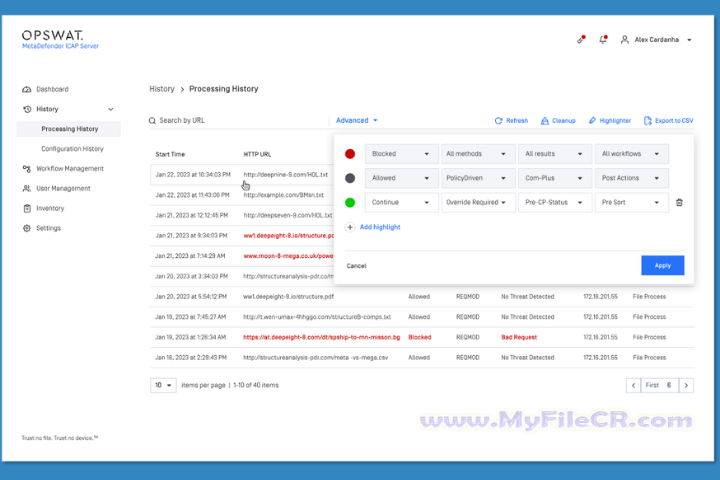Open the Pre Sort dropdown
The image size is (720, 480).
coord(631,203)
